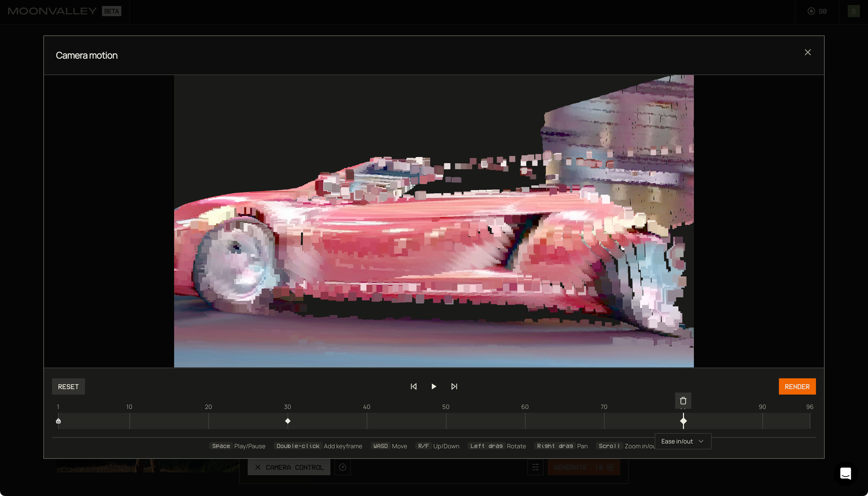868x496 pixels.
Task: Click the BETA badge
Action: (x=112, y=11)
